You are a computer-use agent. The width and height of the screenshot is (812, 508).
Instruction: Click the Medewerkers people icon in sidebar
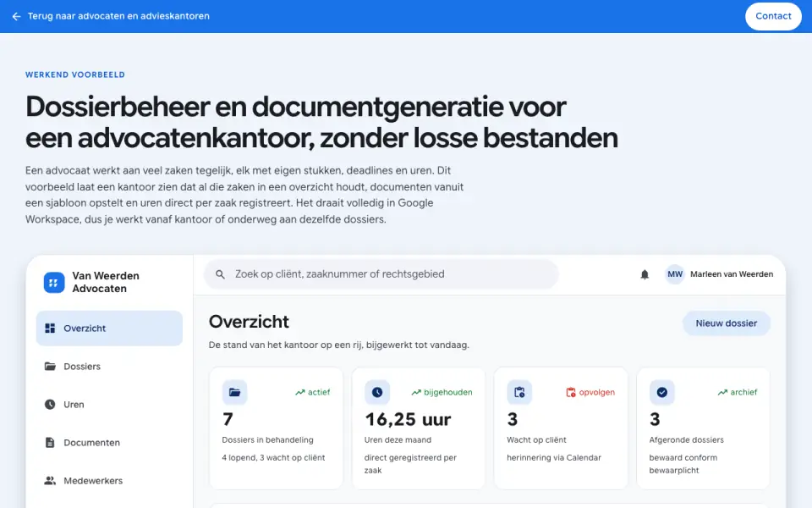coord(50,481)
